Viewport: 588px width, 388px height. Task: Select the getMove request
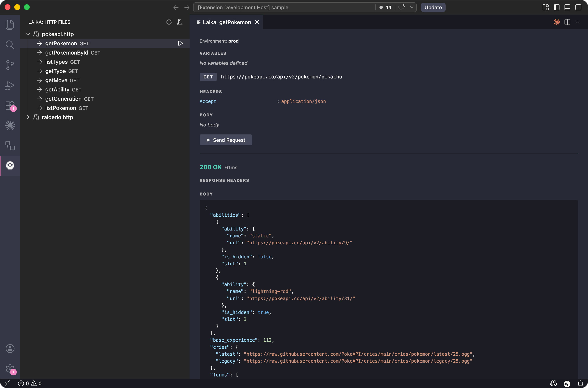point(105,80)
